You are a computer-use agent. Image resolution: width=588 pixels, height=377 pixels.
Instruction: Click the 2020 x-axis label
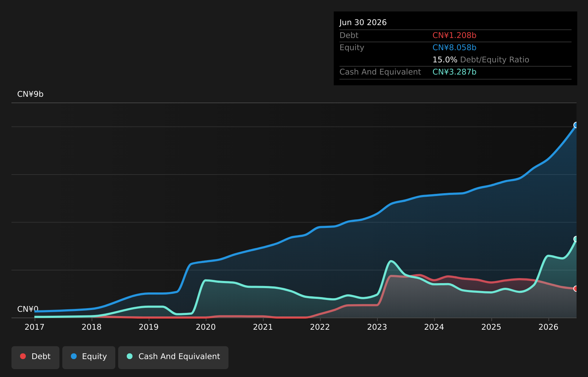pos(206,327)
